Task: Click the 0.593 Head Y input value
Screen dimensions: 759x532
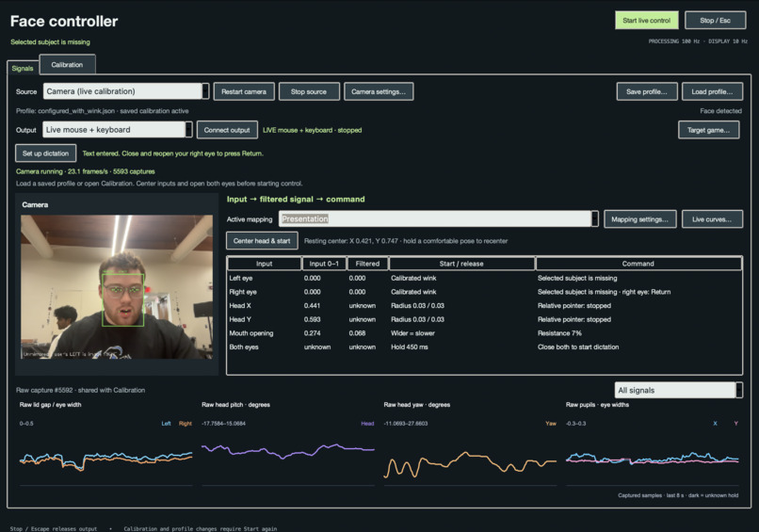Action: [x=313, y=319]
